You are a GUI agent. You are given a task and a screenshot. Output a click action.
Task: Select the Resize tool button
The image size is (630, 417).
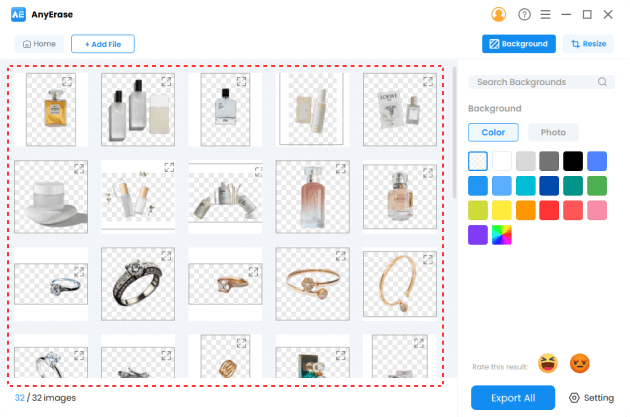pyautogui.click(x=588, y=44)
